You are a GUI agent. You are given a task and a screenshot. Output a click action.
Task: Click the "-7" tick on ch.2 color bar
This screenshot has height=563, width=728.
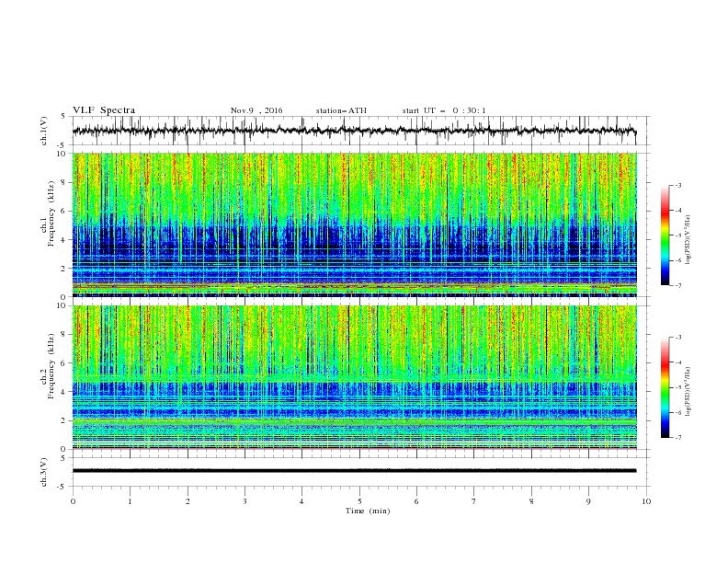[677, 438]
